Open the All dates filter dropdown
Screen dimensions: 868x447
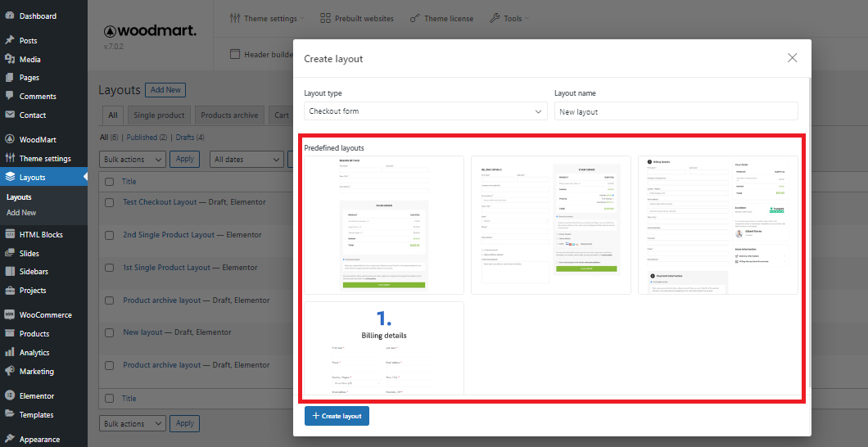(247, 160)
